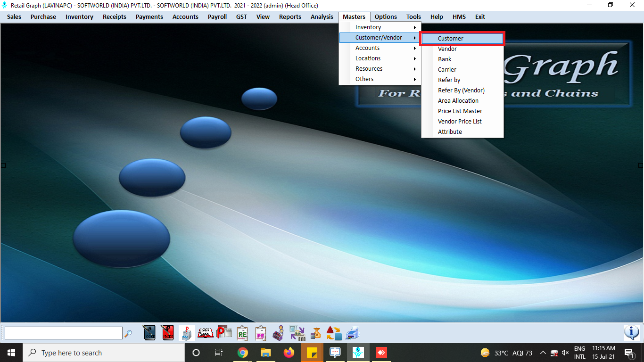Open the Help menu
This screenshot has height=362, width=644.
click(x=437, y=16)
